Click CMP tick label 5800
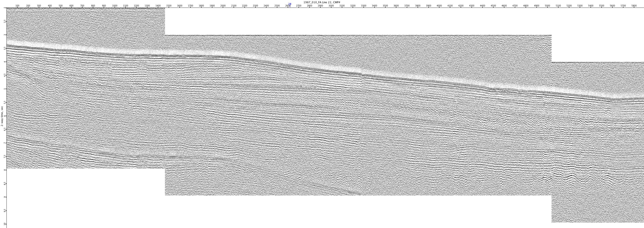 [x=634, y=6]
